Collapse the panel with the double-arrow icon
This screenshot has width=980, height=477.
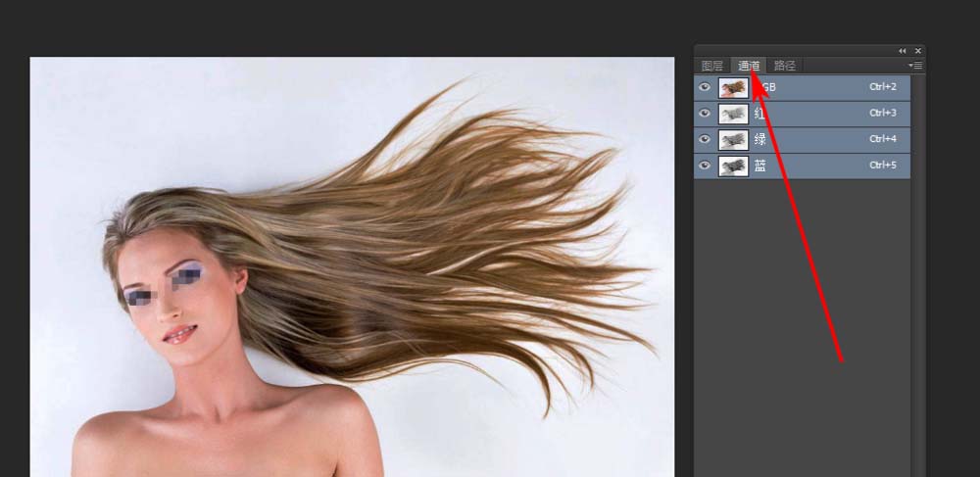(x=903, y=50)
